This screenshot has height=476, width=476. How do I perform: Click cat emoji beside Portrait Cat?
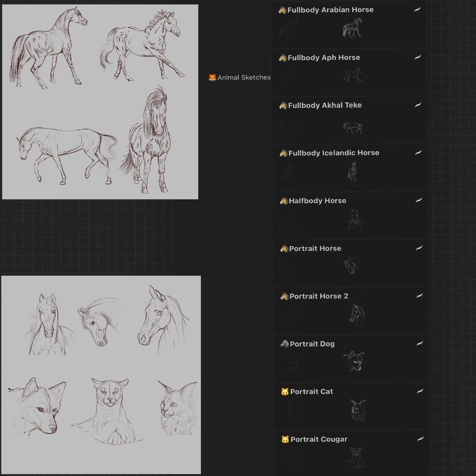tap(285, 392)
